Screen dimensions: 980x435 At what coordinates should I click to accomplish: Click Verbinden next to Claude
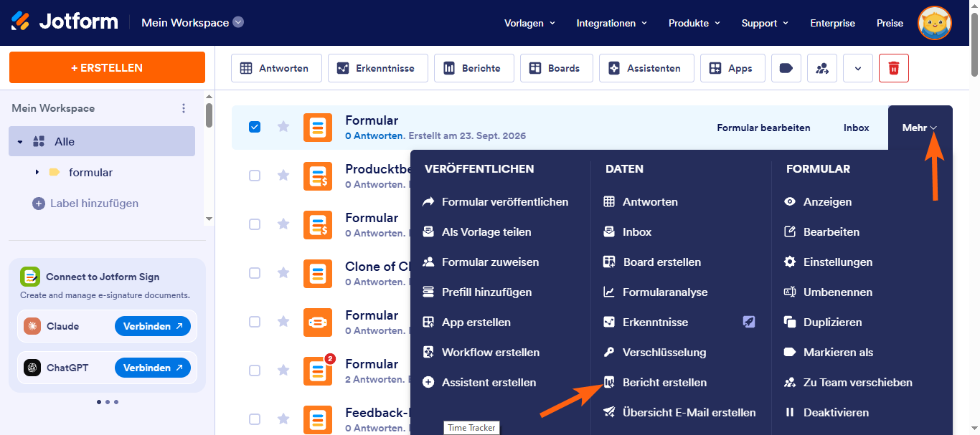point(153,326)
